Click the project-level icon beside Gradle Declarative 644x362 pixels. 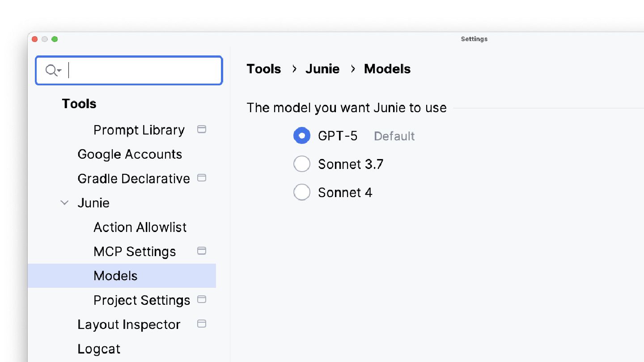pos(202,178)
